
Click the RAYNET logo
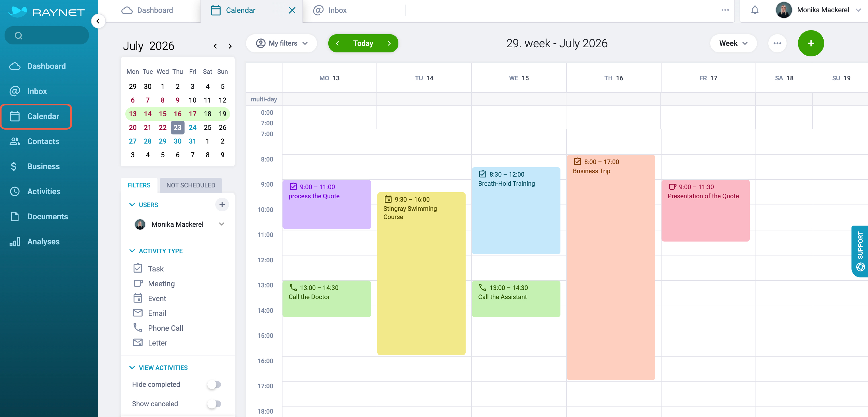[x=46, y=12]
